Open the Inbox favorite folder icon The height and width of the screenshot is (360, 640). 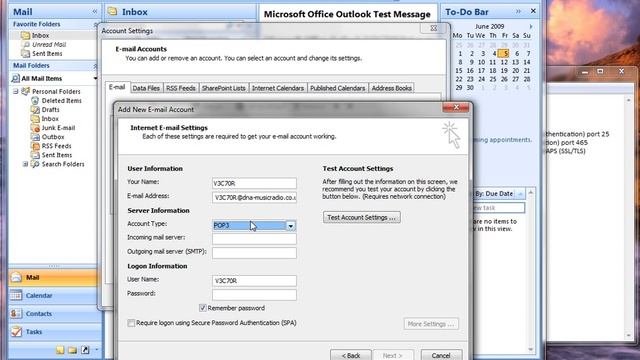[x=26, y=36]
